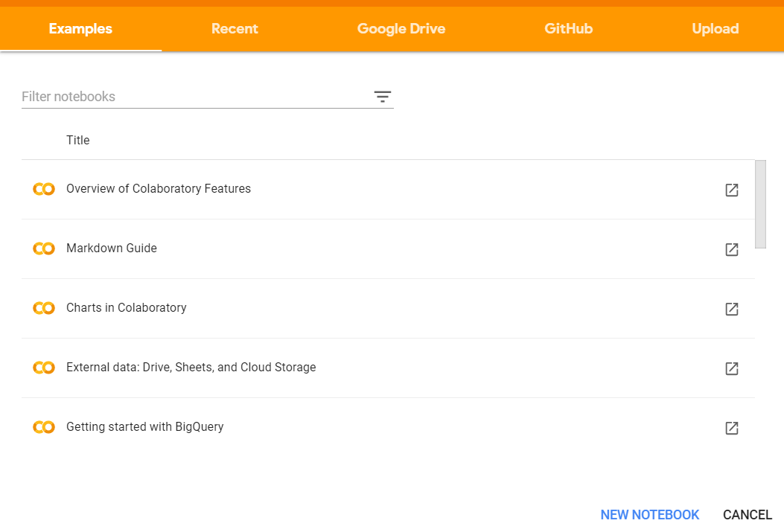Open Markdown Guide in new tab icon
The width and height of the screenshot is (784, 532).
click(x=731, y=249)
